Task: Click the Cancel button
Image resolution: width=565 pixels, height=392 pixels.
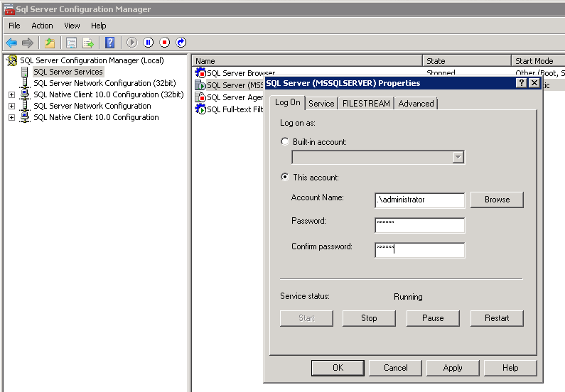Action: (x=396, y=368)
